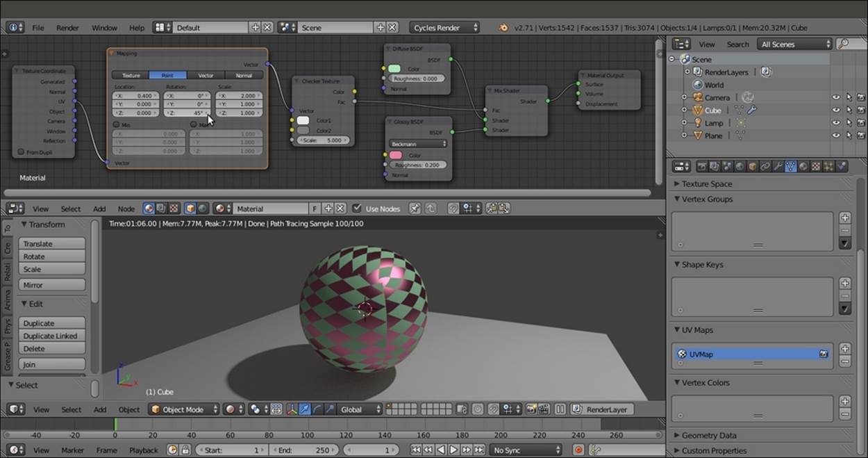Open the modifiers wrench tab in Properties

[x=778, y=167]
